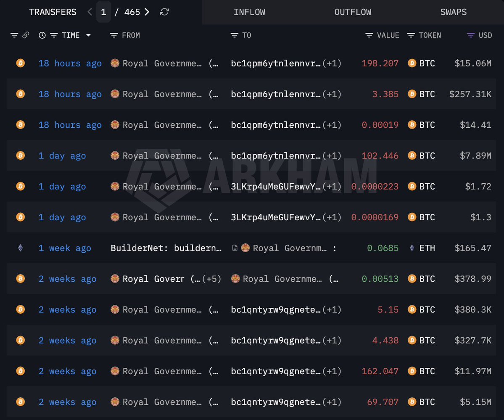This screenshot has width=504, height=420.
Task: Click BTC token icon in the $14.41 row
Action: point(412,125)
